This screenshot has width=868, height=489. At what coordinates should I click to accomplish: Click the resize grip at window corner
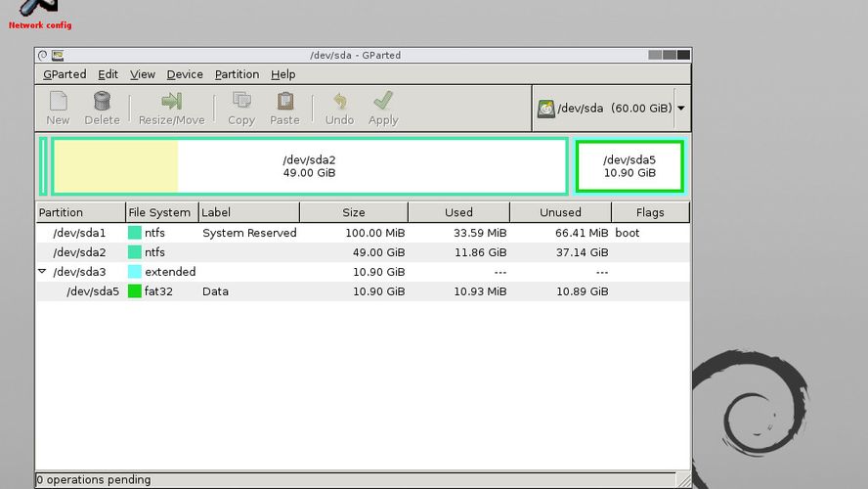[684, 480]
